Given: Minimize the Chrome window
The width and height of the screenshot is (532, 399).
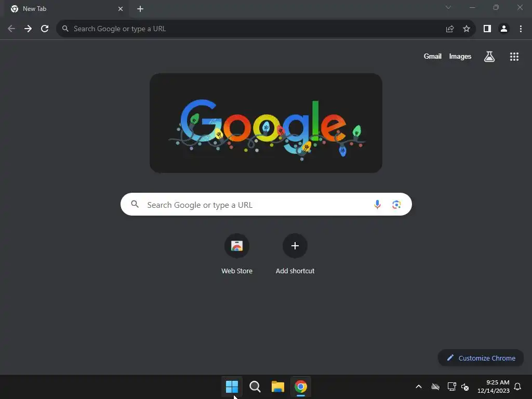Looking at the screenshot, I should (472, 7).
